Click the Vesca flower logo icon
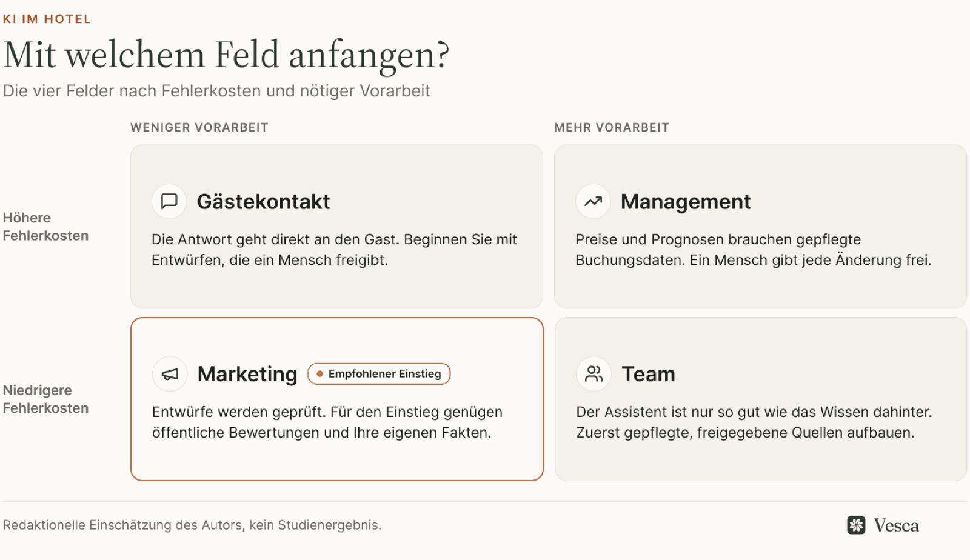 pos(857,525)
